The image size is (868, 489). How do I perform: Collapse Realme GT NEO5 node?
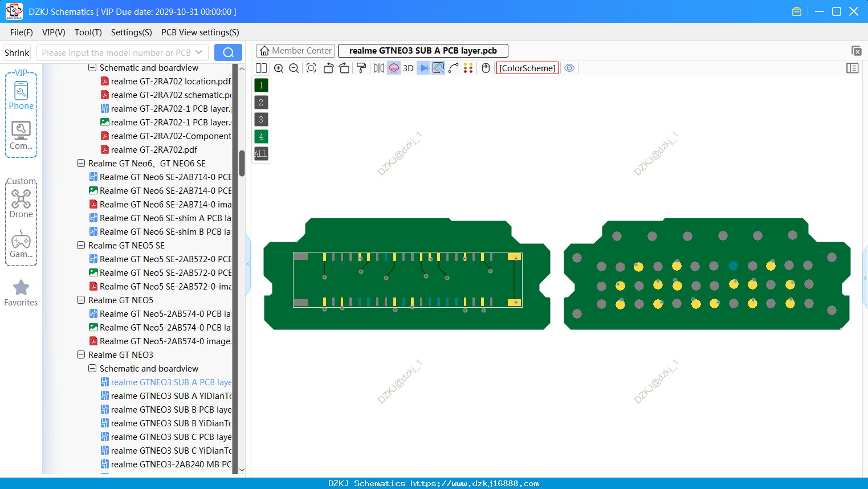pos(81,300)
